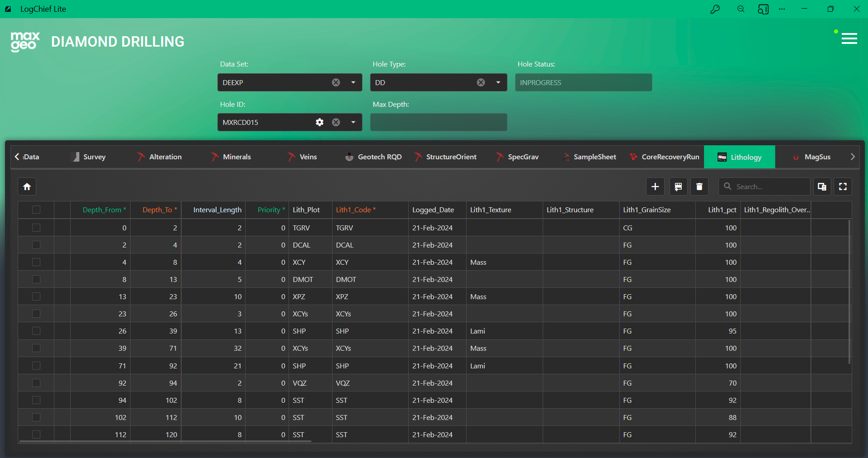Open the title bar more options
This screenshot has height=458, width=868.
tap(782, 9)
